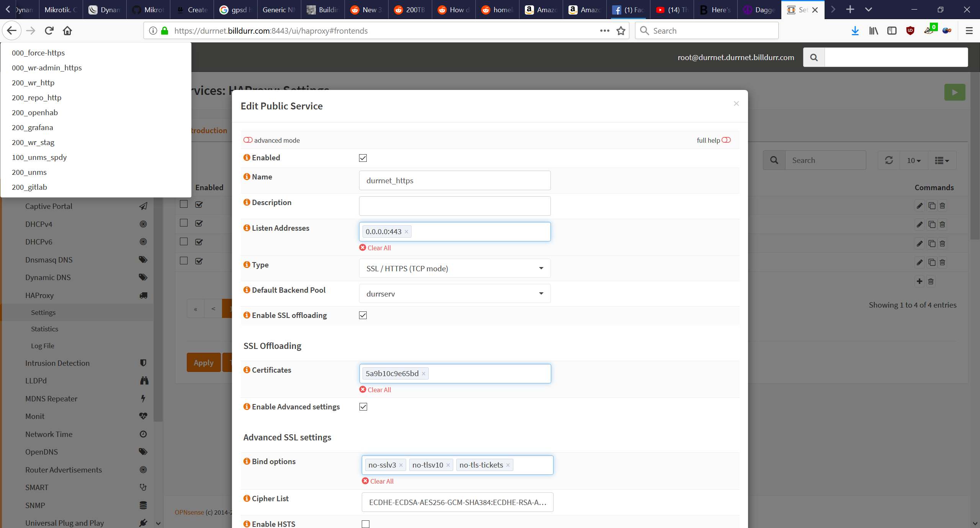Open the entries-per-page dropdown showing 10

pos(913,160)
